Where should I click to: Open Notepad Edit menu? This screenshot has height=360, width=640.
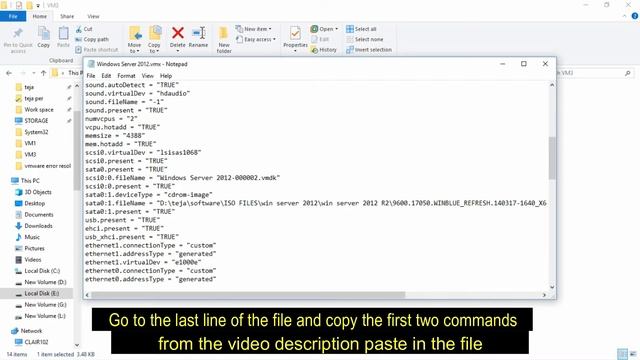(x=106, y=76)
